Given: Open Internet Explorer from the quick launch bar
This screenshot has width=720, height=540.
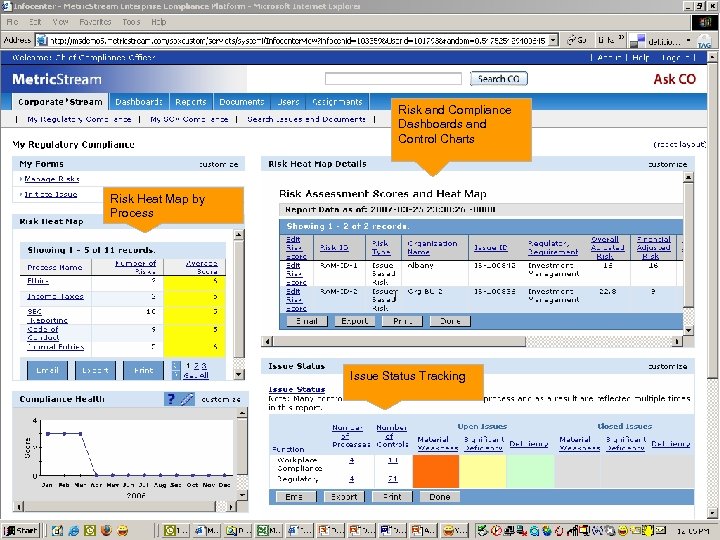Looking at the screenshot, I should click(x=73, y=531).
